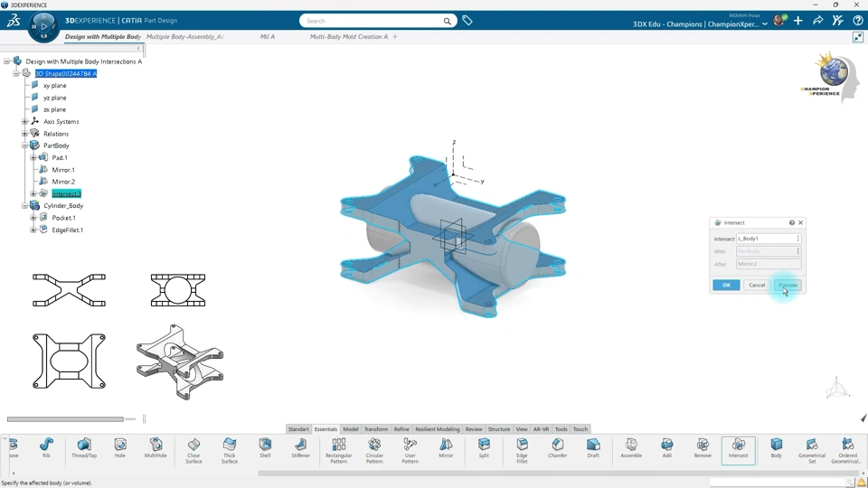The width and height of the screenshot is (868, 488).
Task: Click the Remove boolean operation icon
Action: [703, 447]
